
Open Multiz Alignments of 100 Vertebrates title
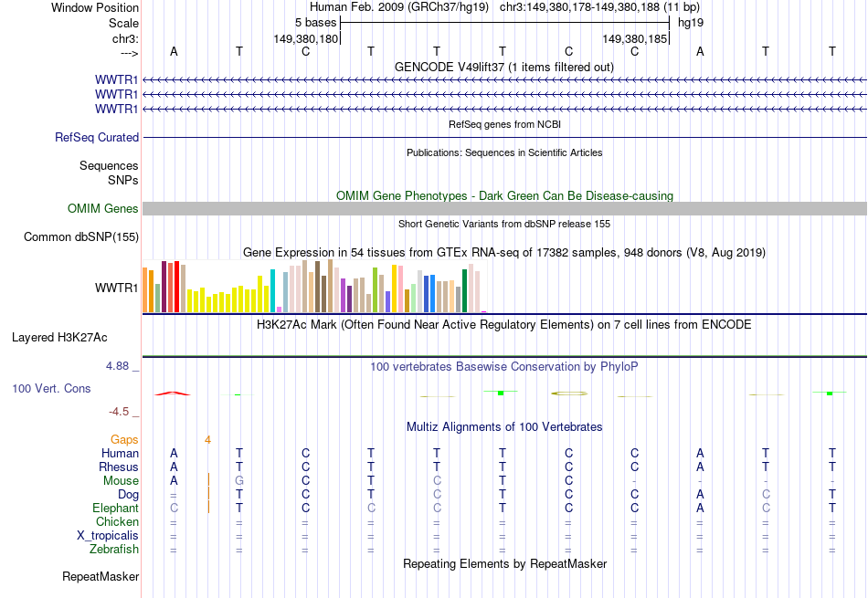click(x=504, y=427)
